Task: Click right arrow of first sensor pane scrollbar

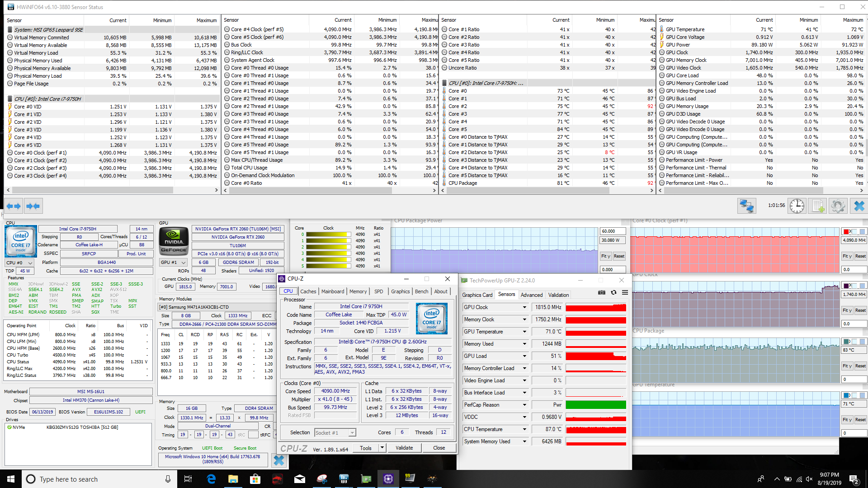Action: [x=217, y=190]
